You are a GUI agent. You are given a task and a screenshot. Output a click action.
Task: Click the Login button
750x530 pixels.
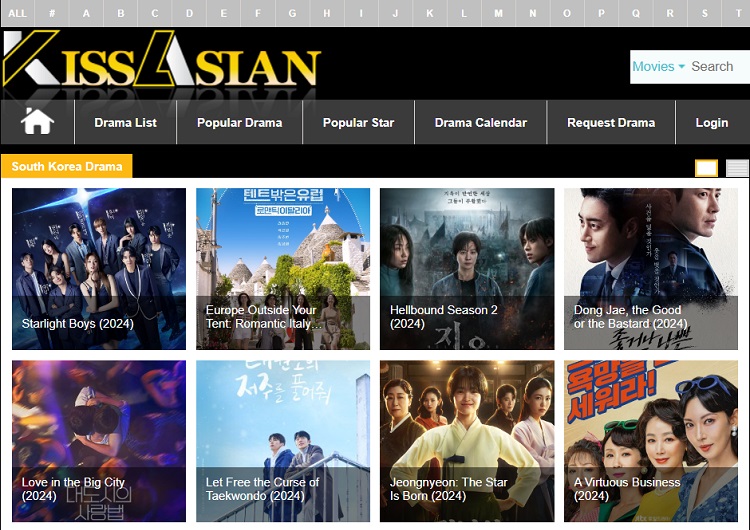pos(711,123)
